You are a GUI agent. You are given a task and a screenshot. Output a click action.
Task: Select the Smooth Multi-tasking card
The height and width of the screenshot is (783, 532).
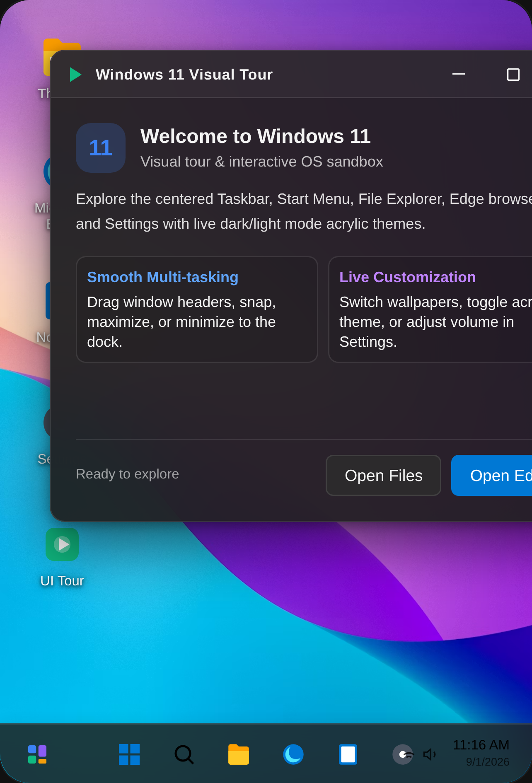tap(197, 309)
